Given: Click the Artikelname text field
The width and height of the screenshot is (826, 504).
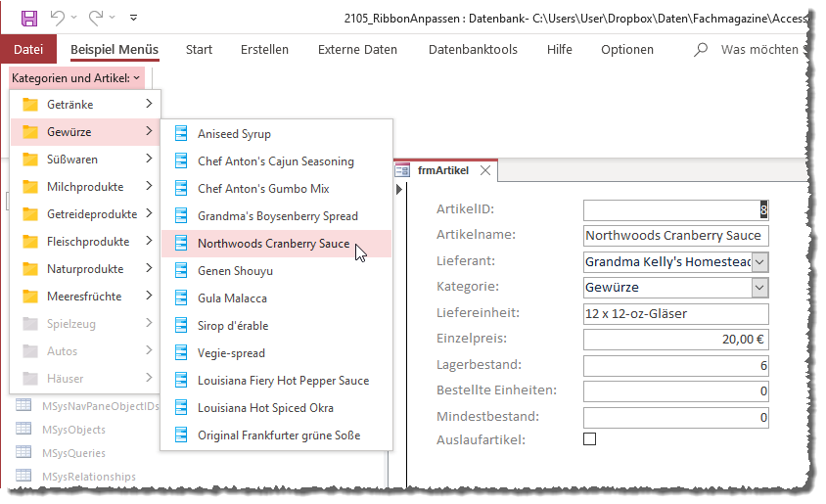Looking at the screenshot, I should click(676, 236).
